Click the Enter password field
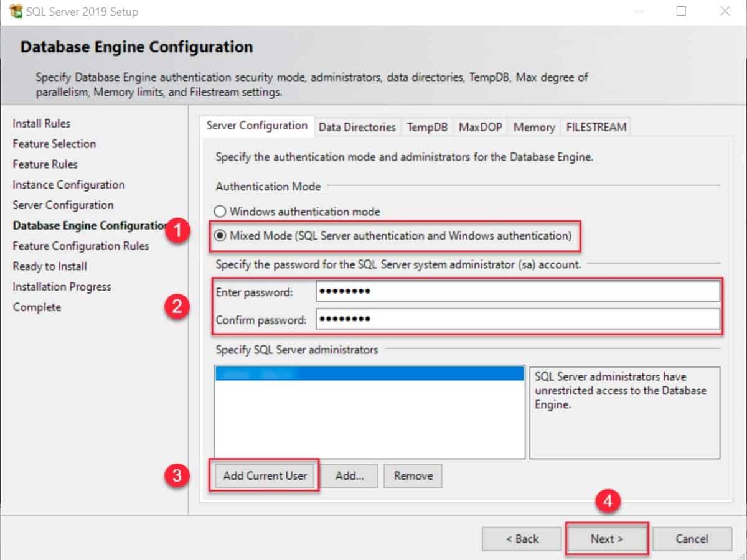The width and height of the screenshot is (747, 560). [517, 291]
